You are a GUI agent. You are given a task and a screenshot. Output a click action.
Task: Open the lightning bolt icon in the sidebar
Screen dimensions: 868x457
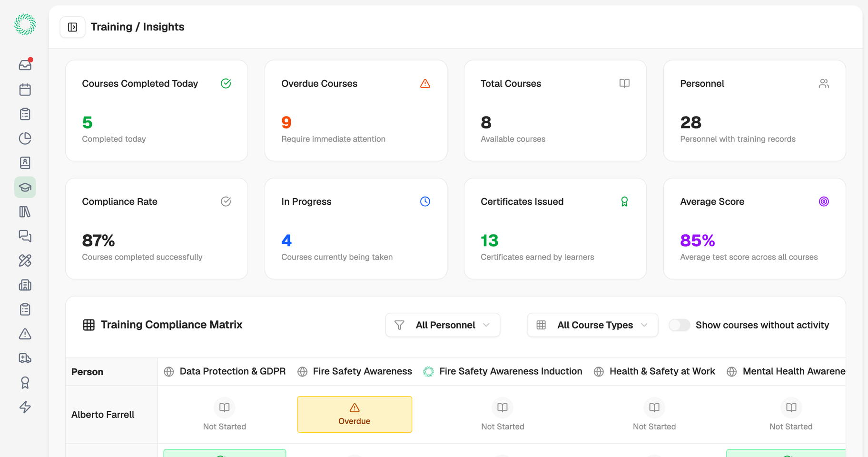pos(25,407)
